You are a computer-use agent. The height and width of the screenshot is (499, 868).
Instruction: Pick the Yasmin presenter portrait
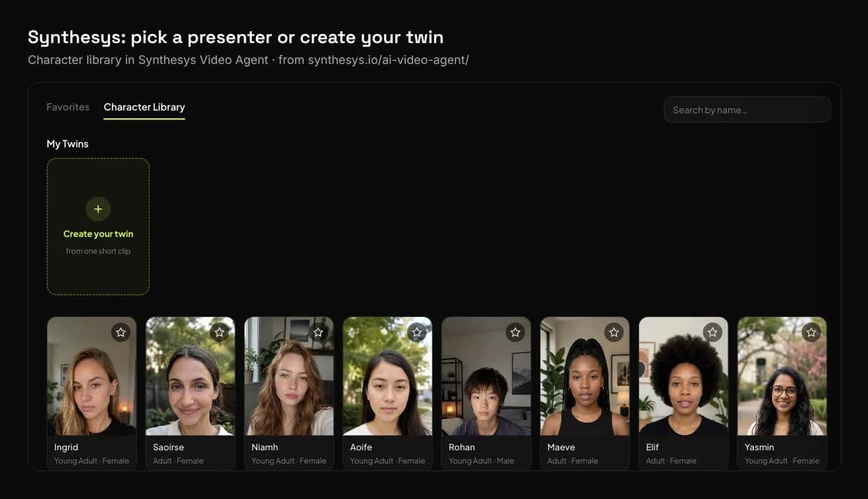pos(782,376)
